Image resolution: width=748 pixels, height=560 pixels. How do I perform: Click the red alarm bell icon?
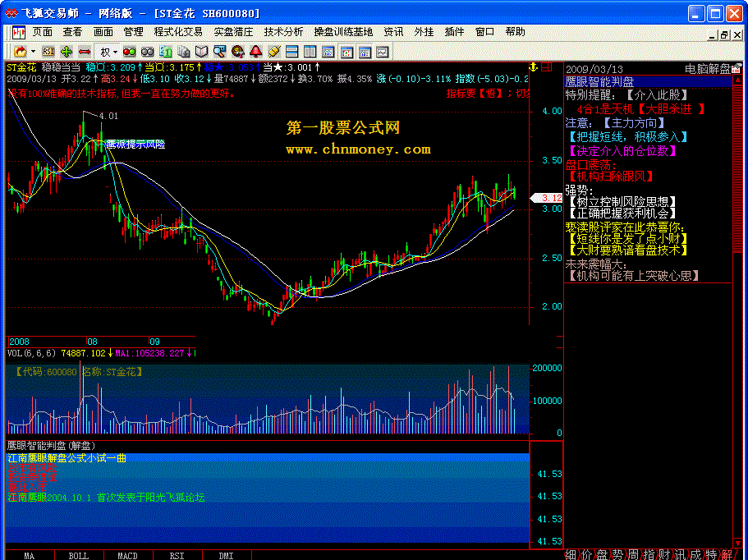tap(255, 52)
